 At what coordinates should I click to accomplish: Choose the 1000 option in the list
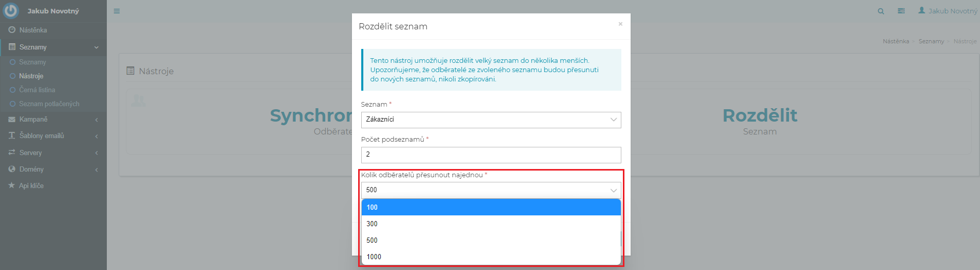tap(491, 257)
